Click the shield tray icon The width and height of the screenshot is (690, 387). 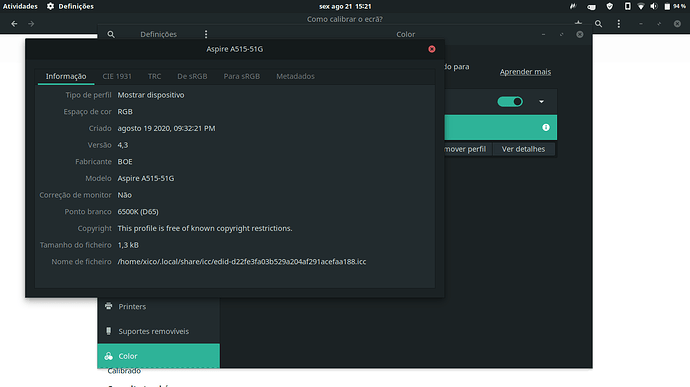609,6
